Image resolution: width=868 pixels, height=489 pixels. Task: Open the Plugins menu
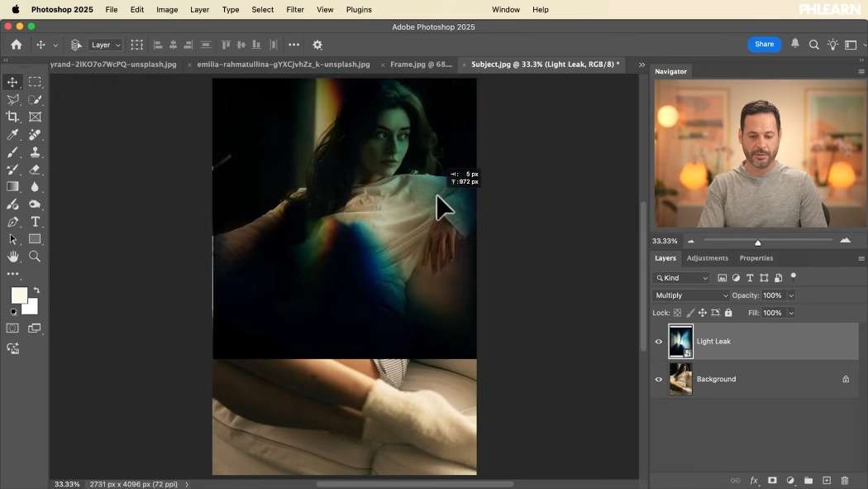click(359, 9)
